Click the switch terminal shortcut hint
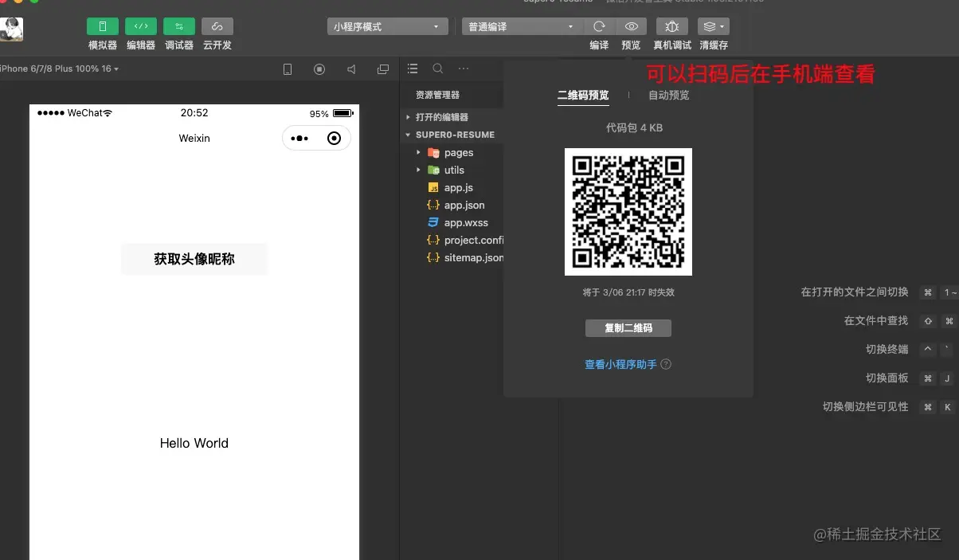The width and height of the screenshot is (959, 560). (x=887, y=349)
